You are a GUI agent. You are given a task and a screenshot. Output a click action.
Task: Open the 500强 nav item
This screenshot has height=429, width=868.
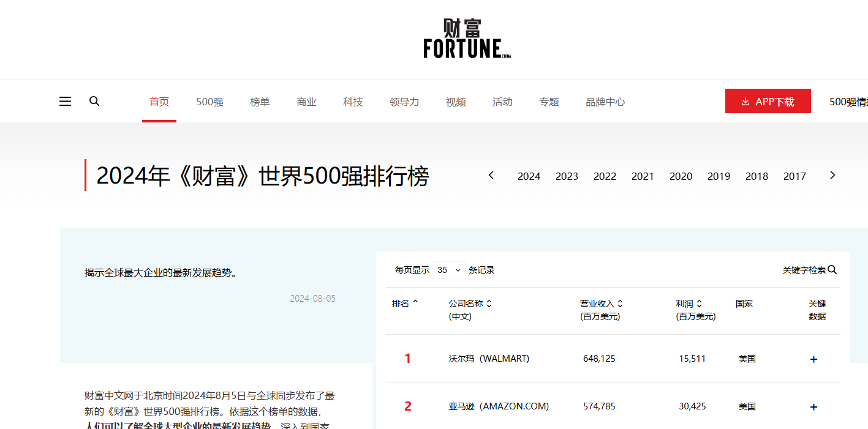coord(209,102)
